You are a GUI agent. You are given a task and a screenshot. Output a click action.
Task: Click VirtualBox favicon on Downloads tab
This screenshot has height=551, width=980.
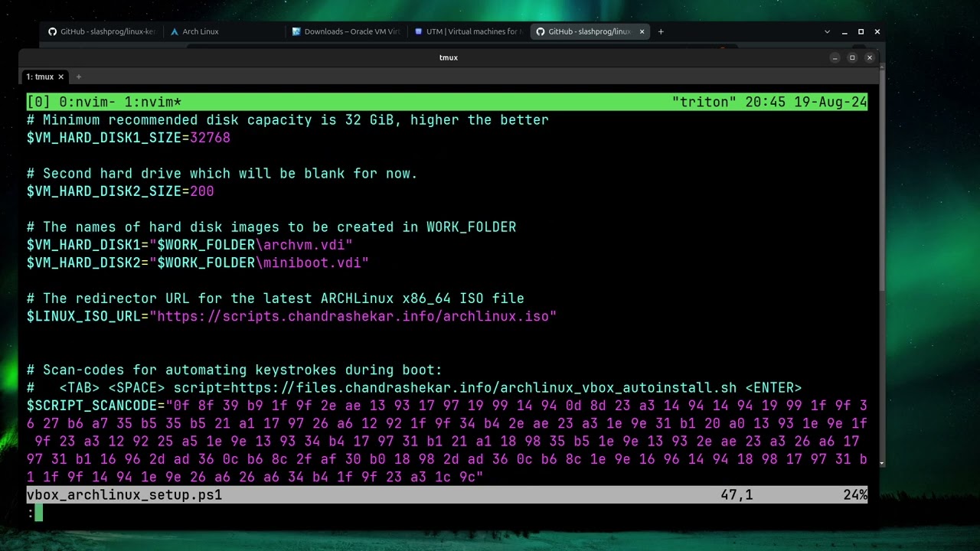[296, 31]
